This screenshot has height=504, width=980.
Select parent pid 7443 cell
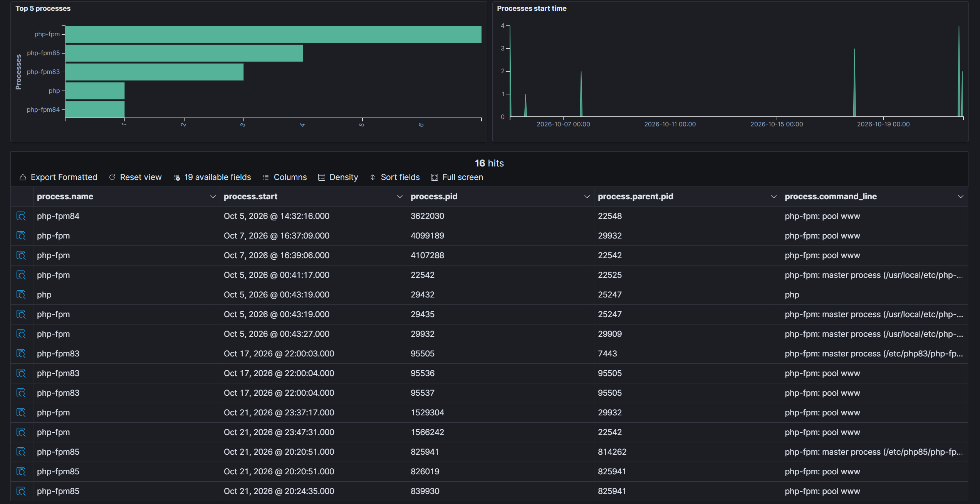687,354
